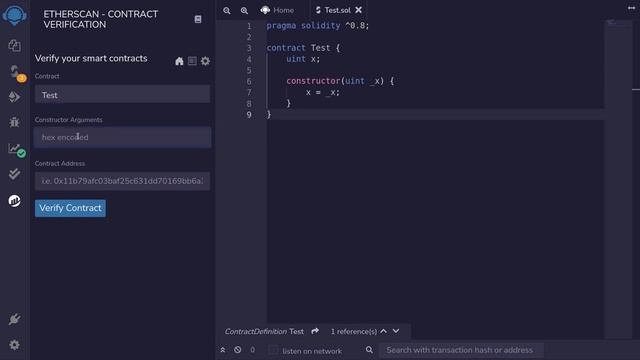
Task: Go to next reference down chevron
Action: point(396,331)
